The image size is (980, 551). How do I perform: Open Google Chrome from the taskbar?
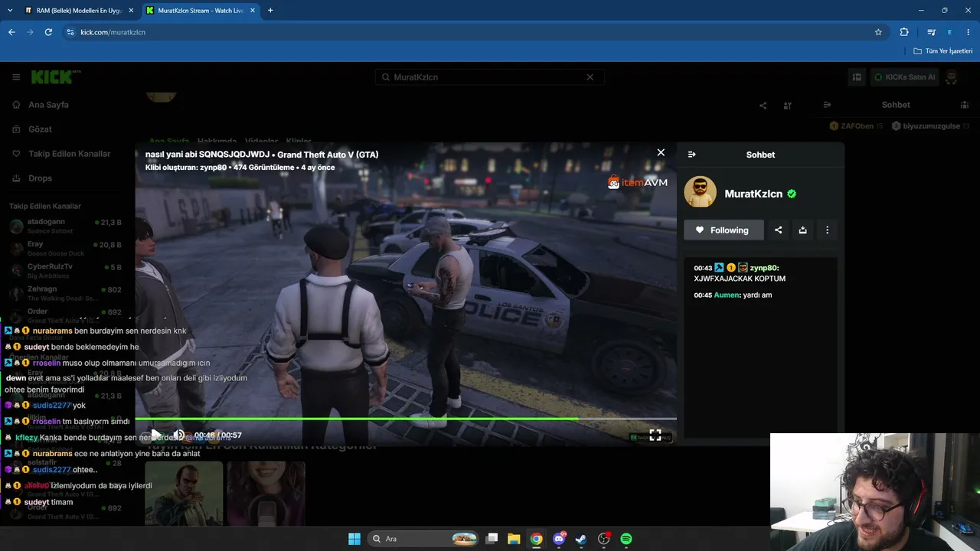(x=537, y=539)
